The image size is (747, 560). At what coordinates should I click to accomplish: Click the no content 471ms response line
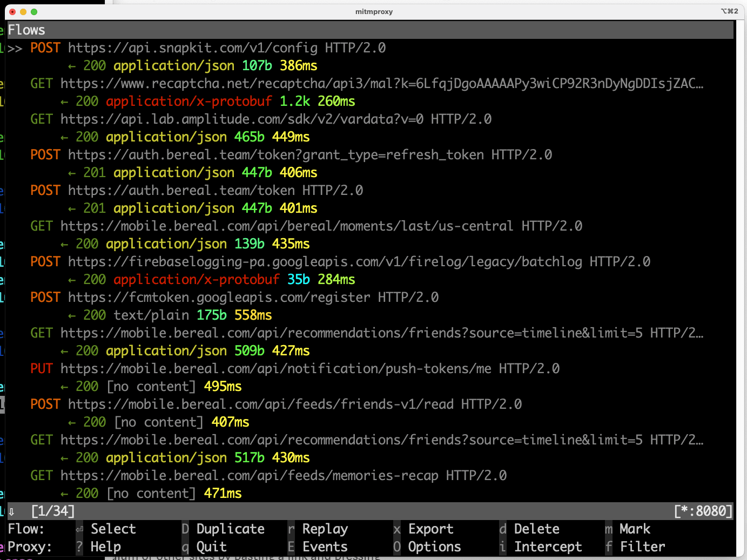(151, 494)
